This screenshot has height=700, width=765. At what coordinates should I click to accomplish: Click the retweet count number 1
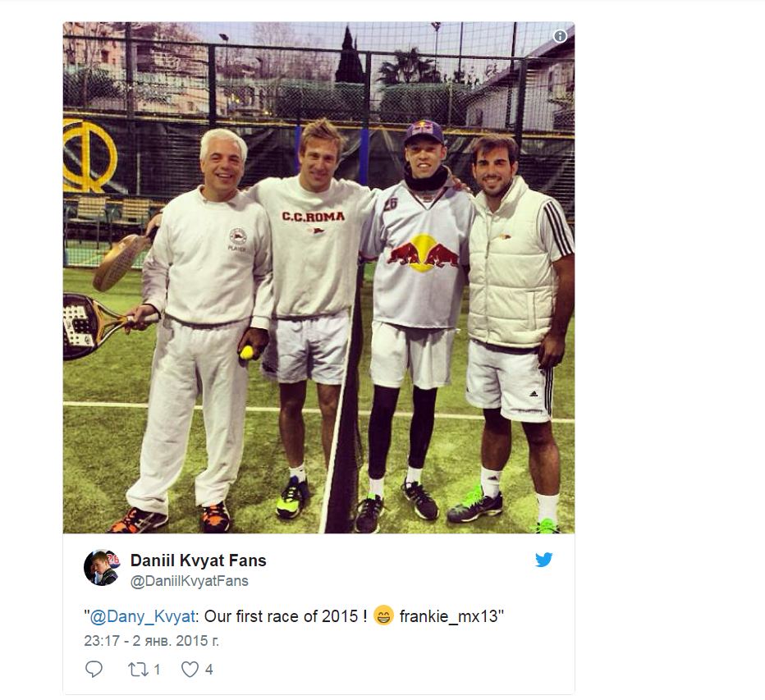pyautogui.click(x=157, y=670)
